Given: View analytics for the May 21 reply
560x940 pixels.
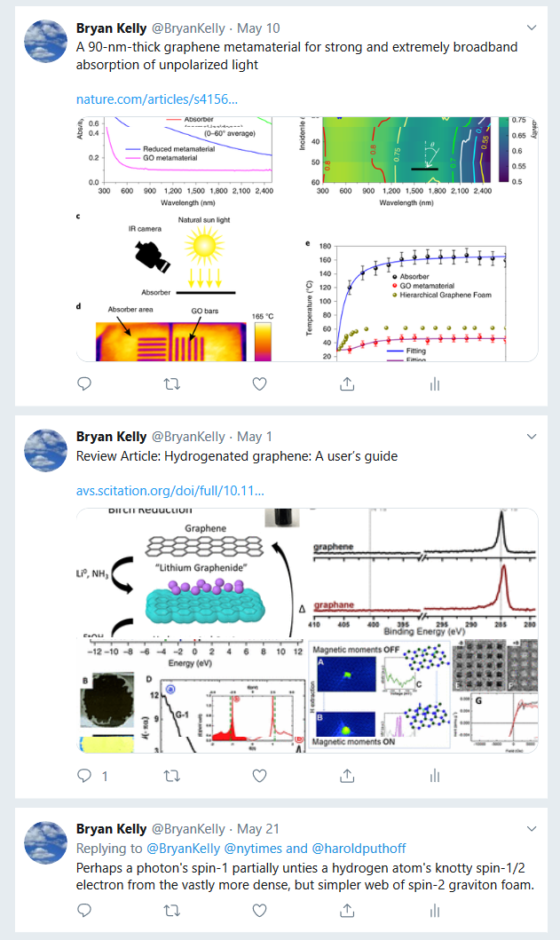Looking at the screenshot, I should click(x=435, y=911).
